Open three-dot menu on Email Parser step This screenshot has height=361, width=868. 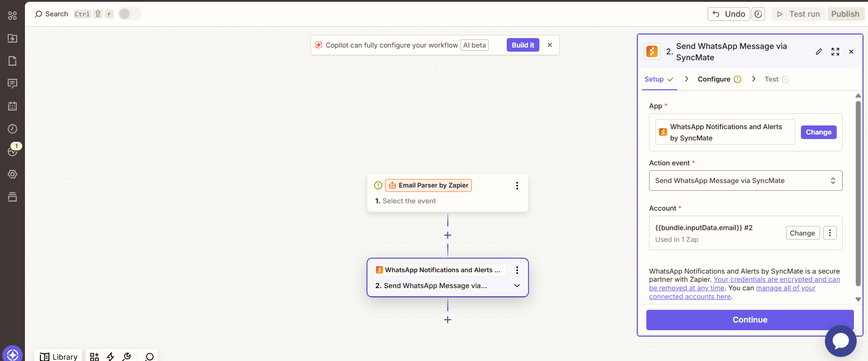(x=517, y=186)
